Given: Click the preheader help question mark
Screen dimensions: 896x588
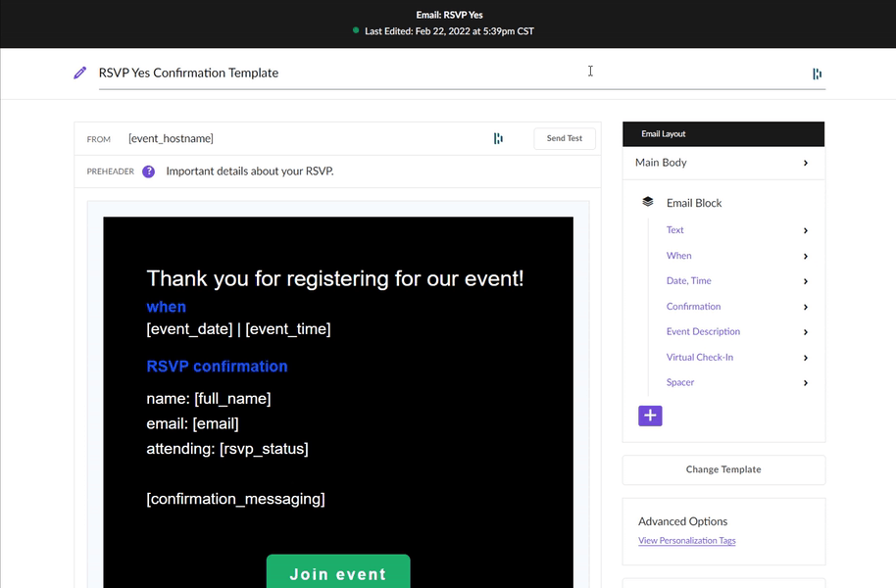Looking at the screenshot, I should (149, 171).
